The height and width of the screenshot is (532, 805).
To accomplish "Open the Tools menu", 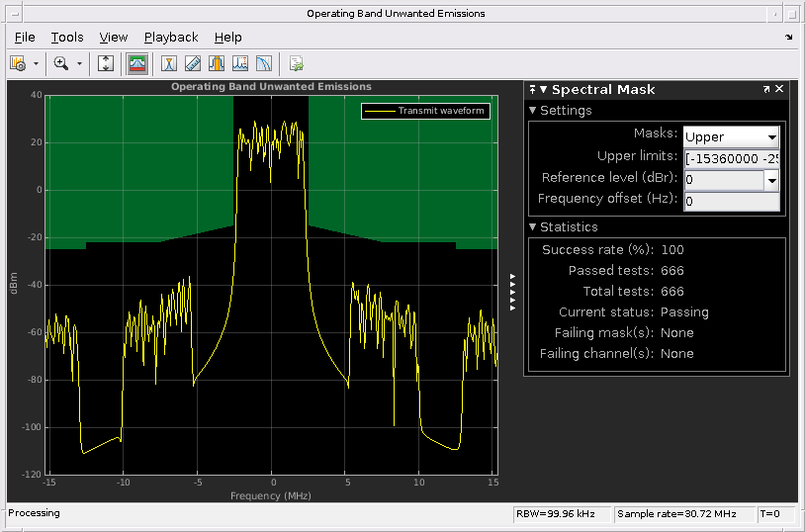I will click(67, 37).
